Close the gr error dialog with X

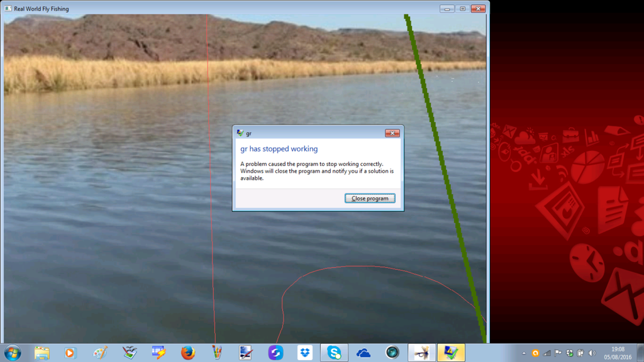(x=392, y=133)
